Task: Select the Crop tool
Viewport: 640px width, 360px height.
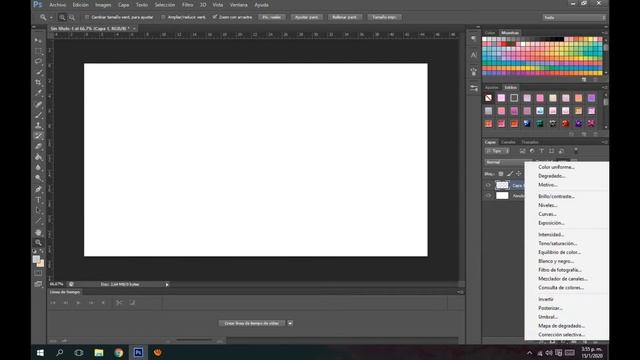Action: (38, 82)
